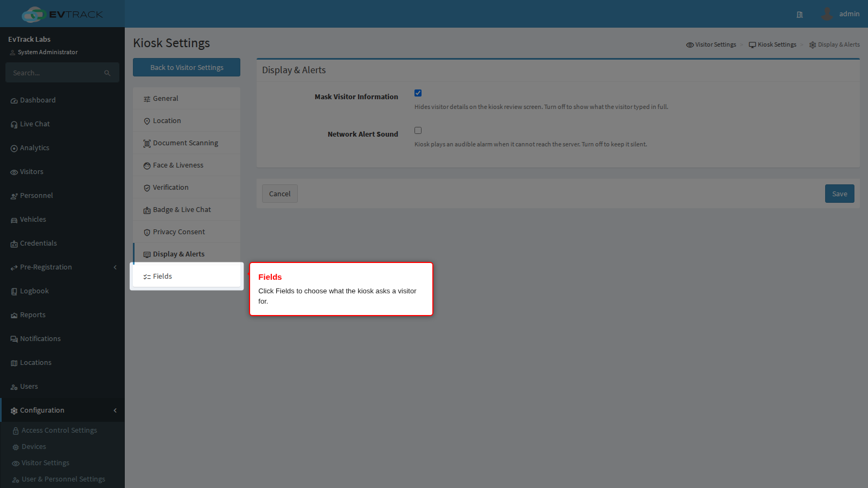Open the Fields settings tab
This screenshot has width=868, height=488.
(187, 277)
